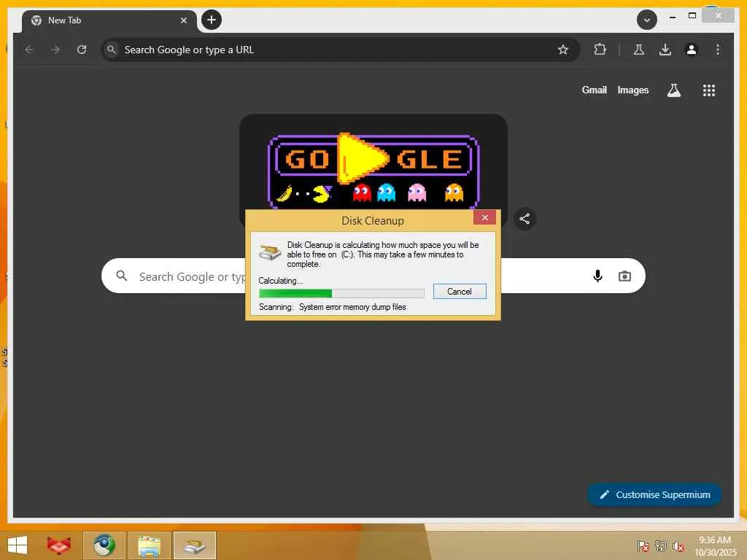Click the page search box magnifier icon
Viewport: 747px width, 560px height.
tap(122, 276)
